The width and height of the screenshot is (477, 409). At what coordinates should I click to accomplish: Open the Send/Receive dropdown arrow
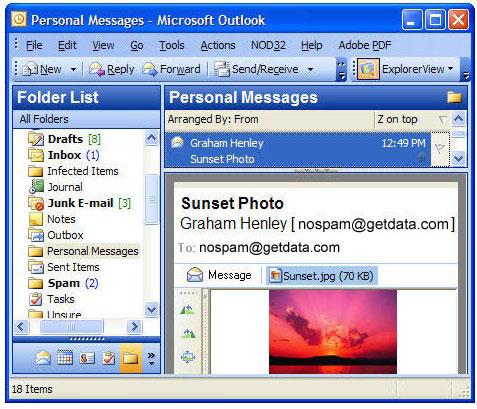coord(310,70)
